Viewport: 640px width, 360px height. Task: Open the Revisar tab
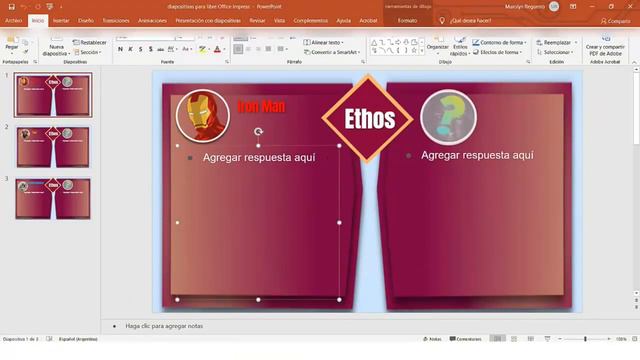tap(257, 20)
